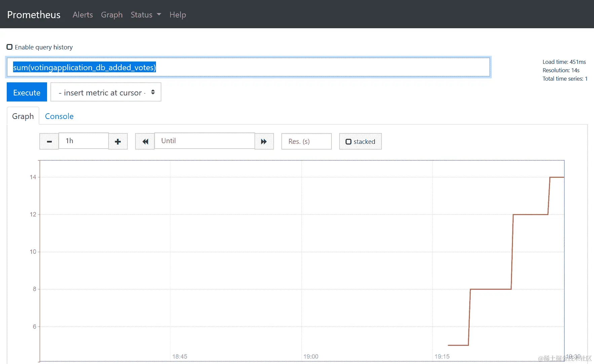Focus the PromQL expression input field
Viewport: 594px width, 364px height.
248,67
